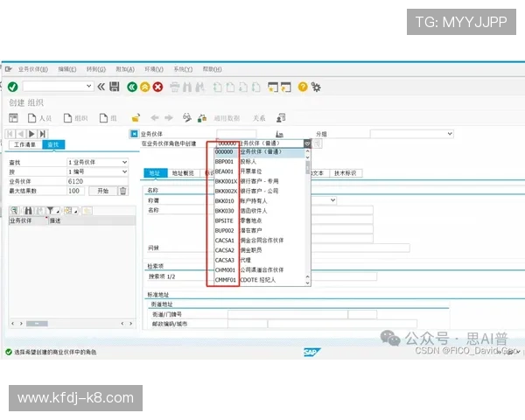Screen dimensions: 525x420
Task: Click the 关系 toolbar button
Action: tap(259, 118)
